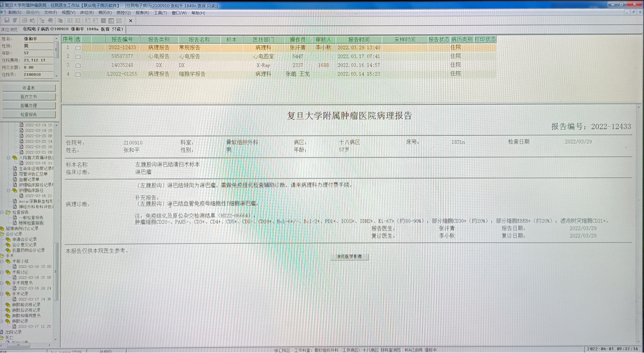Screen dimensions: 644x353
Task: Collapse the 麻醉记录 tree node
Action: pyautogui.click(x=2, y=321)
